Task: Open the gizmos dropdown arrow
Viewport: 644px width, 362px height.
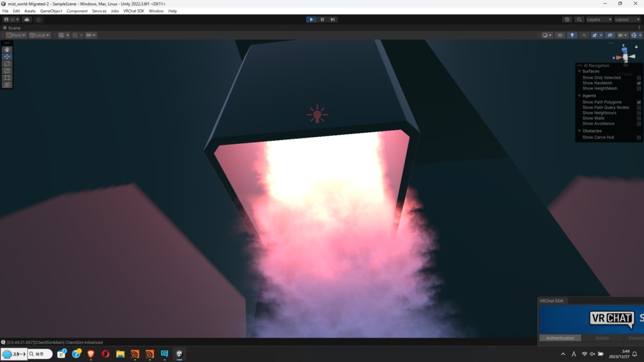Action: pyautogui.click(x=640, y=35)
